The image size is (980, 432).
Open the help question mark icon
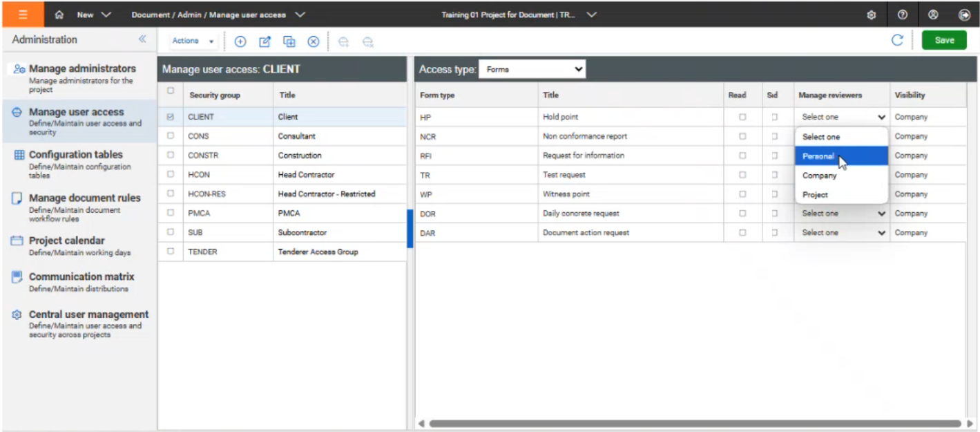[902, 15]
